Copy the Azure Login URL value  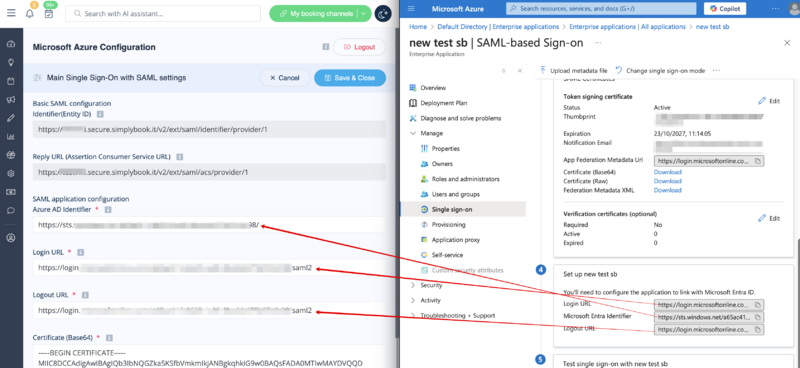pyautogui.click(x=758, y=305)
